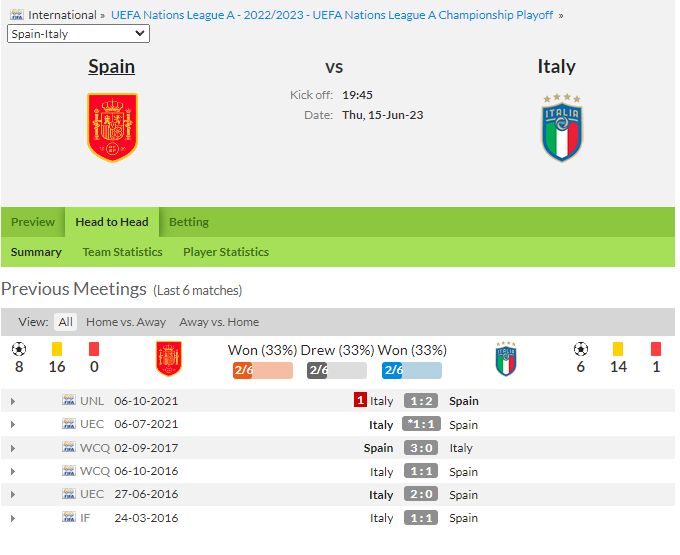Select the All view filter

click(65, 322)
